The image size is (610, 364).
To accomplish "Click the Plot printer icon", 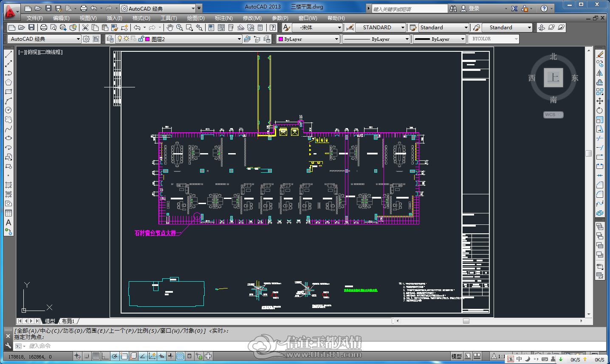I will point(43,28).
